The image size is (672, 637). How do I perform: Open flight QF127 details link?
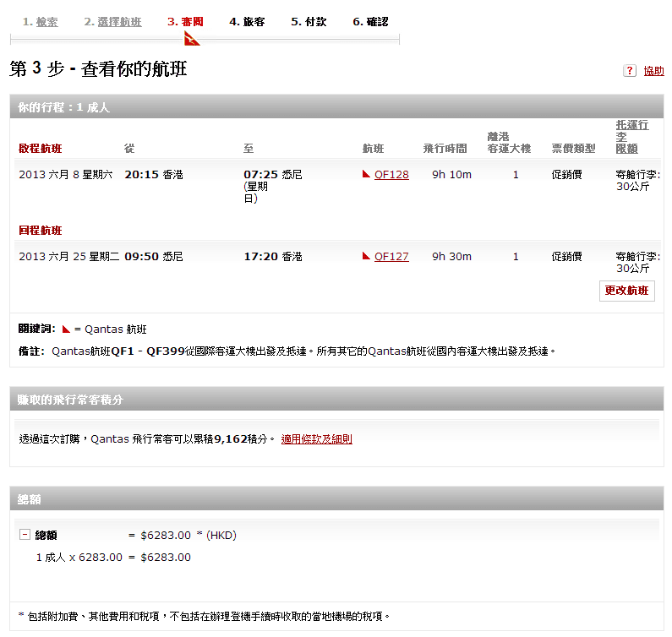click(391, 257)
